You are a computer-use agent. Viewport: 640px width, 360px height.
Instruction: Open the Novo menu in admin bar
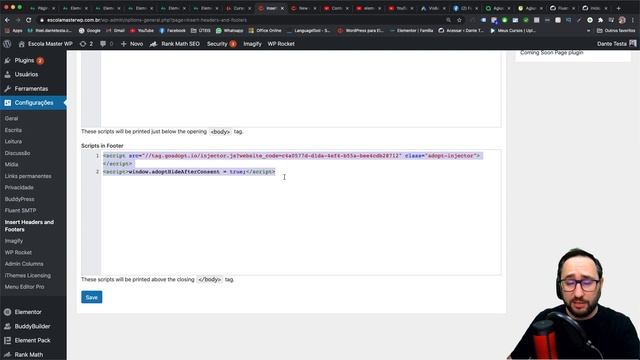132,44
